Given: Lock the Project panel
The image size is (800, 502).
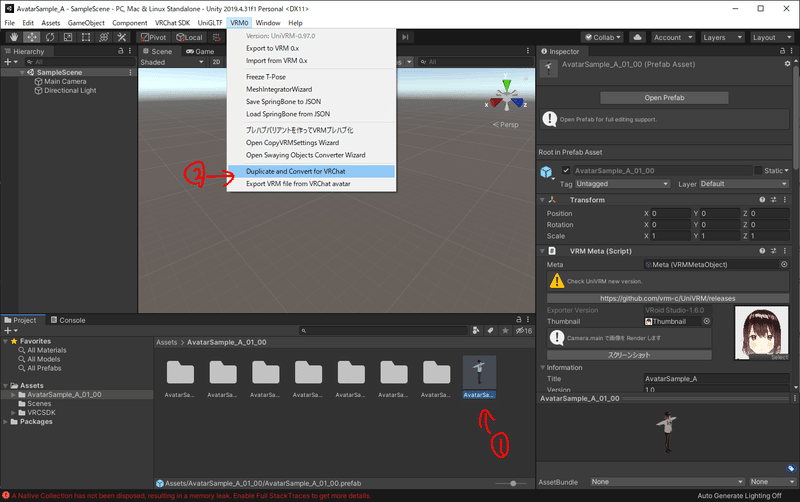Looking at the screenshot, I should pyautogui.click(x=519, y=319).
